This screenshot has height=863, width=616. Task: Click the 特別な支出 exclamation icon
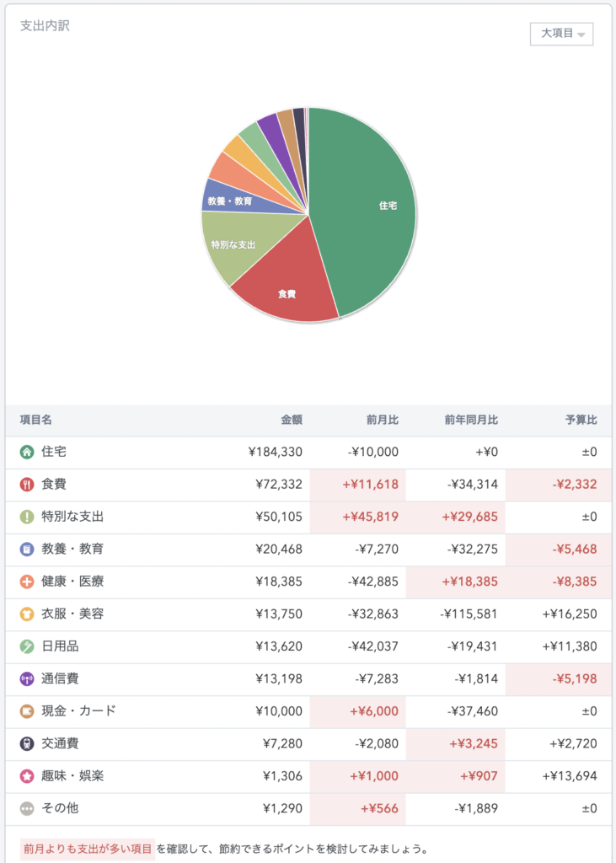click(27, 517)
